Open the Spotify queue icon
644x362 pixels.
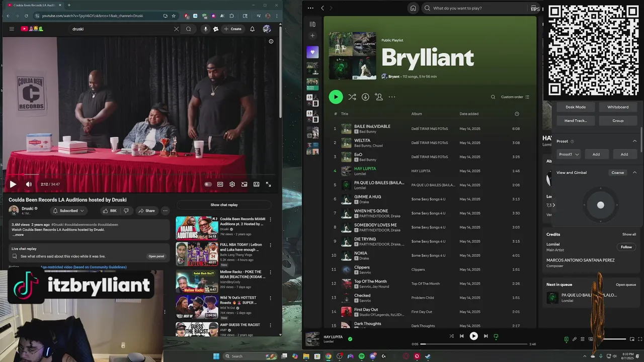[x=582, y=339]
